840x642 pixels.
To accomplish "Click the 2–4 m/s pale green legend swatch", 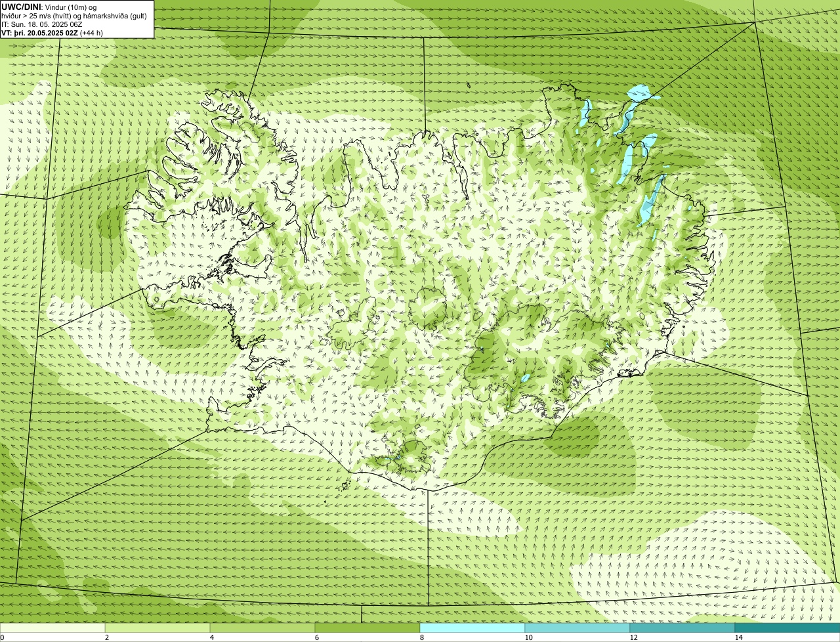I will pos(157,628).
